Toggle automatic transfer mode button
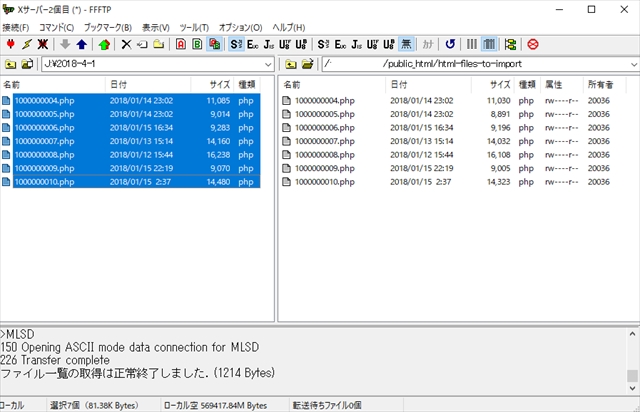This screenshot has height=412, width=640. tap(214, 44)
